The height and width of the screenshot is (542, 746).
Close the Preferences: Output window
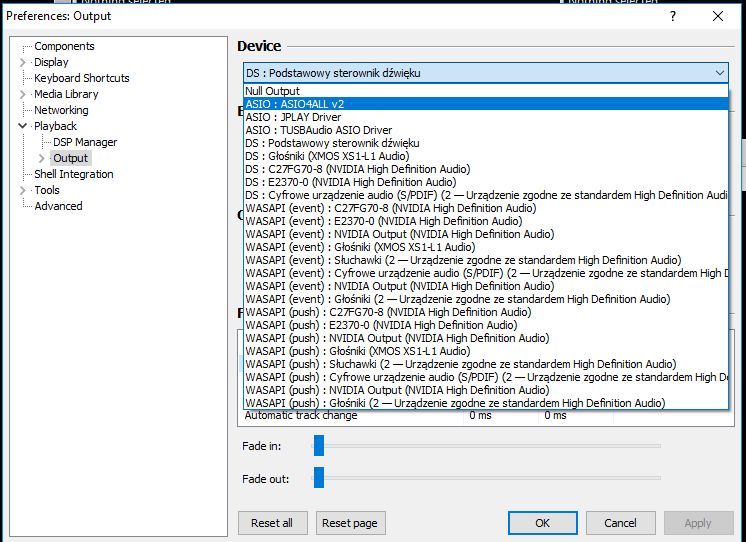tap(718, 16)
